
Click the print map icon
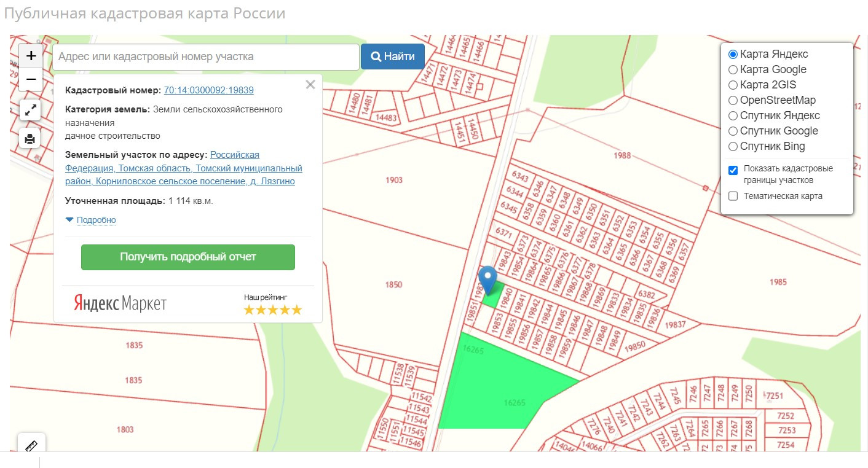[30, 139]
